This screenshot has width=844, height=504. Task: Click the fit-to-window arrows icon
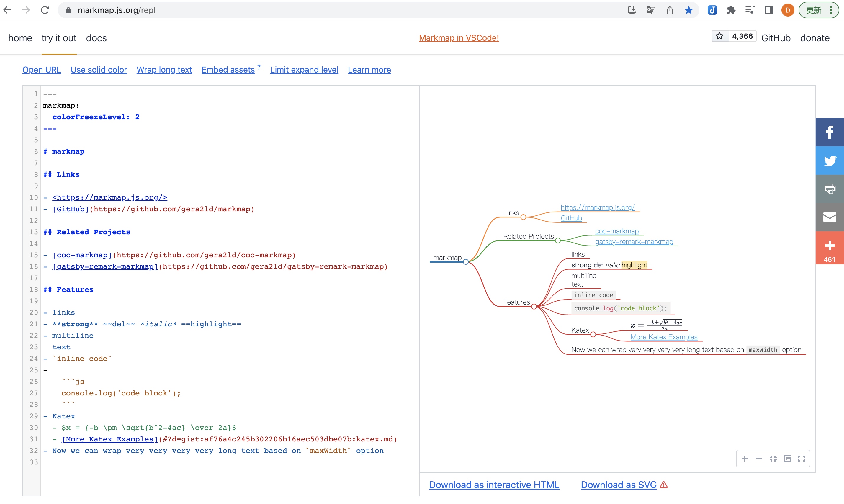tap(773, 459)
